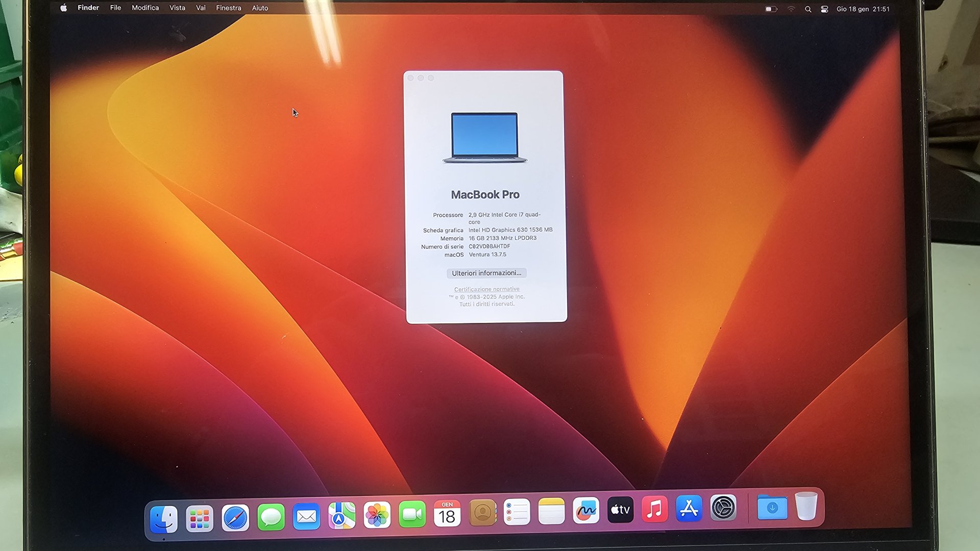Open the Finder menu
Screen dimensions: 980x551
(88, 8)
